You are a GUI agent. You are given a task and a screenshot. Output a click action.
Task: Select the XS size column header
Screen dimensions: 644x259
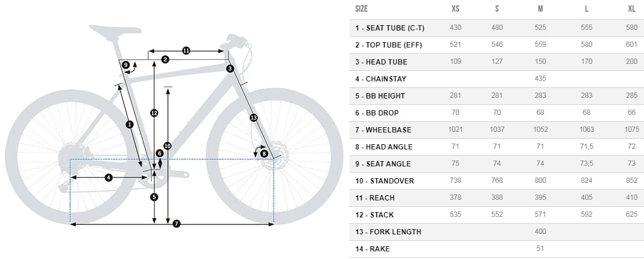[455, 9]
